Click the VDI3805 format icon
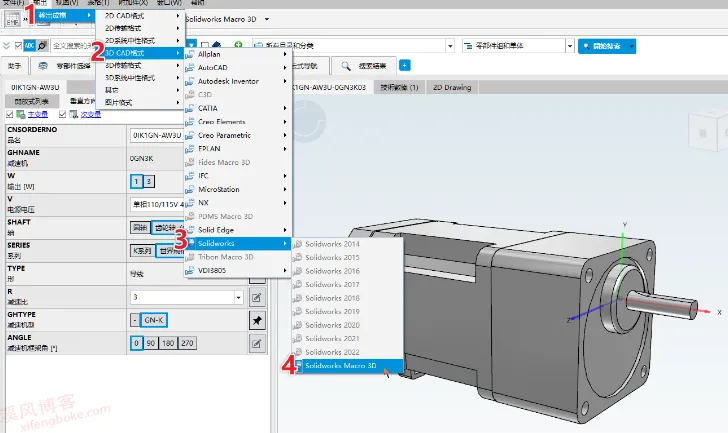Image resolution: width=728 pixels, height=433 pixels. pyautogui.click(x=190, y=270)
